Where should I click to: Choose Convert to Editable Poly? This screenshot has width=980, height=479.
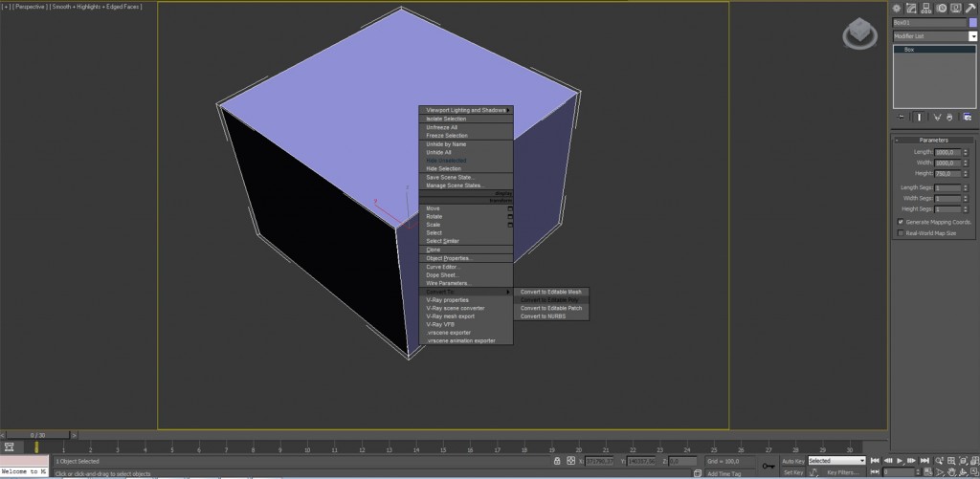coord(551,300)
